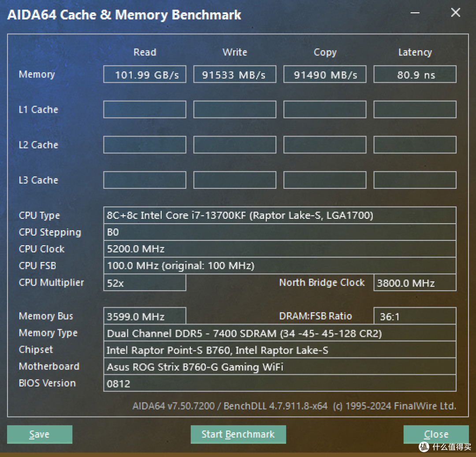The height and width of the screenshot is (457, 476).
Task: Click the L3 Cache Read result box
Action: coord(145,180)
